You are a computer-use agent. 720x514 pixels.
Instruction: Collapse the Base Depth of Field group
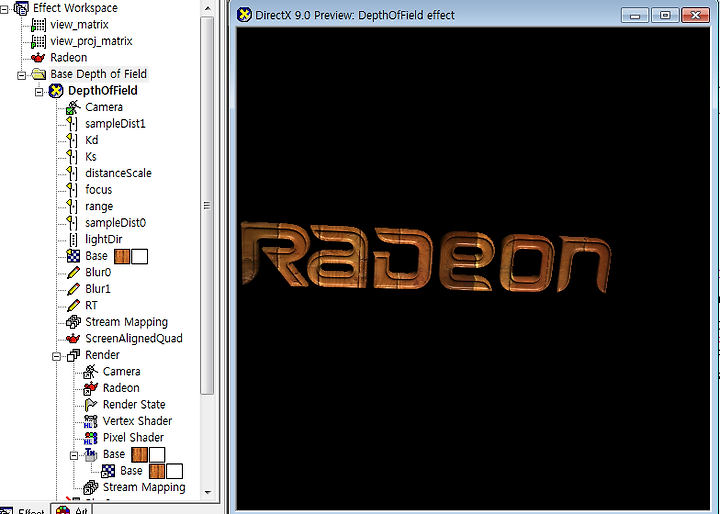pyautogui.click(x=22, y=75)
